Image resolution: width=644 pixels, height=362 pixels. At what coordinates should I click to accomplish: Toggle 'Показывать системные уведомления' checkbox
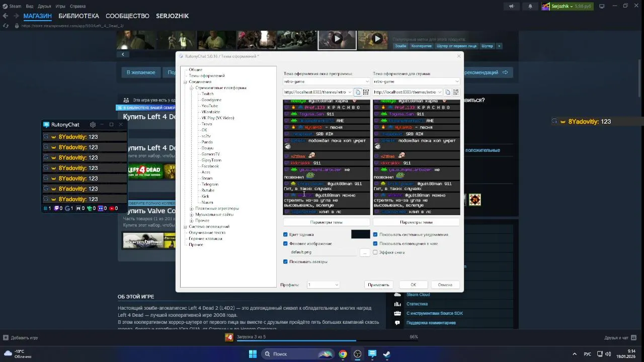[x=375, y=235]
